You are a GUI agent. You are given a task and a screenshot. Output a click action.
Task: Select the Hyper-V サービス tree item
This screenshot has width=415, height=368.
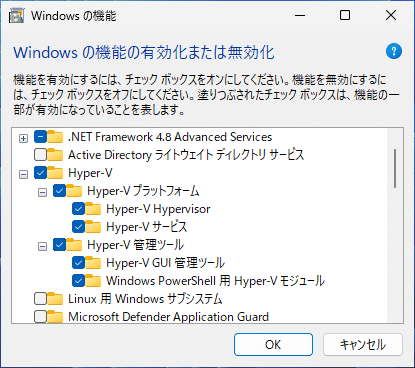click(147, 227)
